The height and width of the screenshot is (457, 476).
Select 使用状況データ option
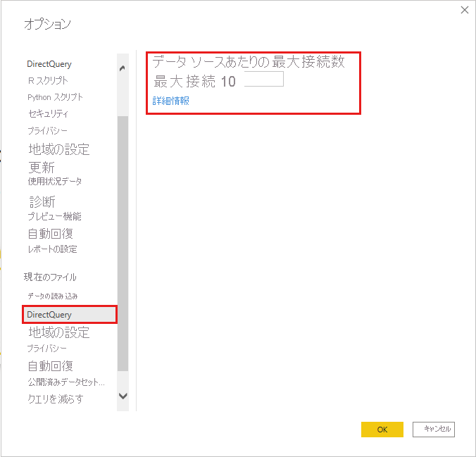pos(55,181)
